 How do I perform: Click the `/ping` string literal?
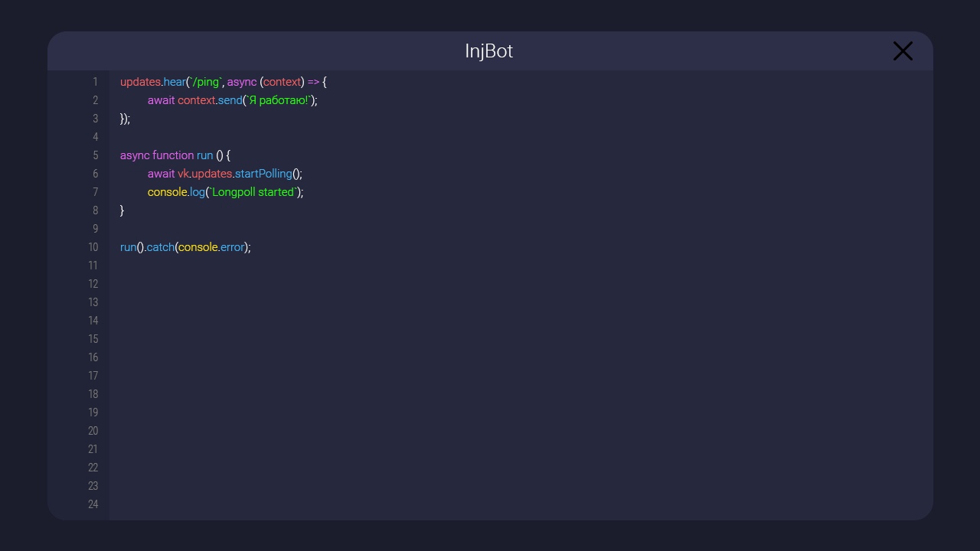206,82
